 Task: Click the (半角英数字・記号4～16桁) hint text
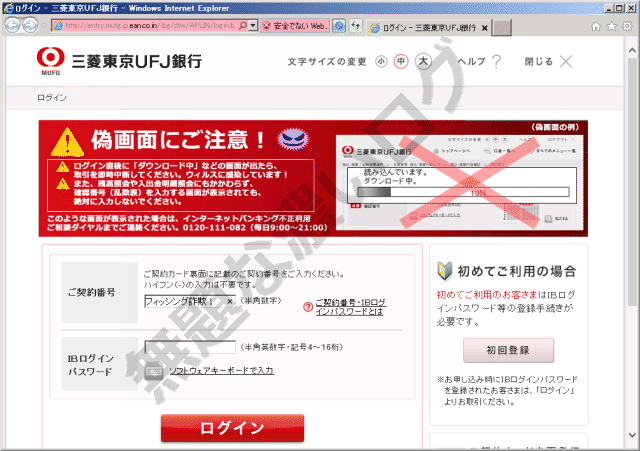pos(291,347)
